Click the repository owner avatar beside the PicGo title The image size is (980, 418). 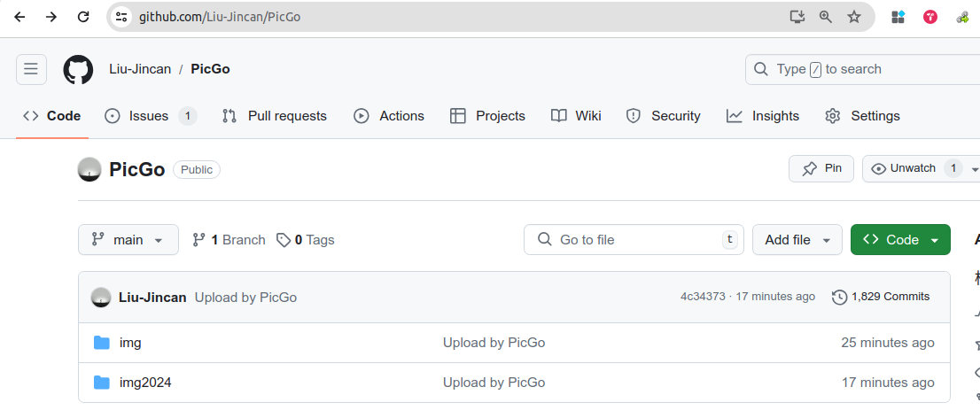[89, 169]
